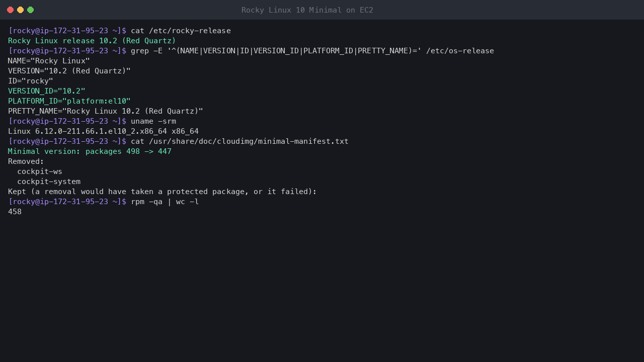Click the 'cockpit-system' package entry
The height and width of the screenshot is (362, 644).
tap(49, 182)
